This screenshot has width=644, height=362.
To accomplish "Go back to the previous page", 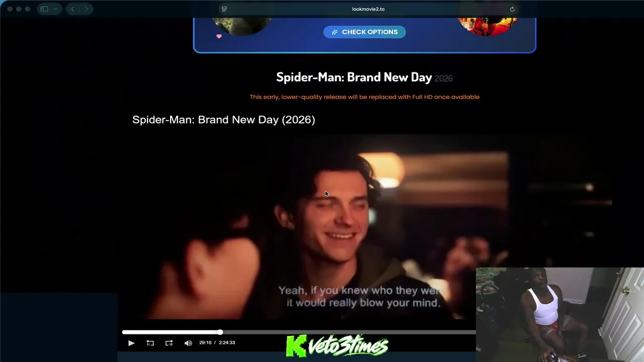I will (72, 9).
